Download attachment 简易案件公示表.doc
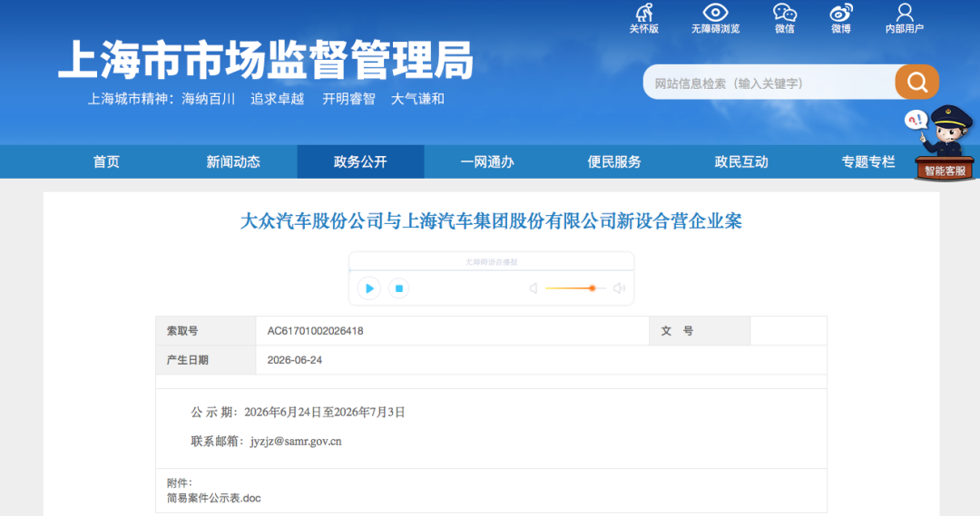980x516 pixels. click(x=214, y=498)
